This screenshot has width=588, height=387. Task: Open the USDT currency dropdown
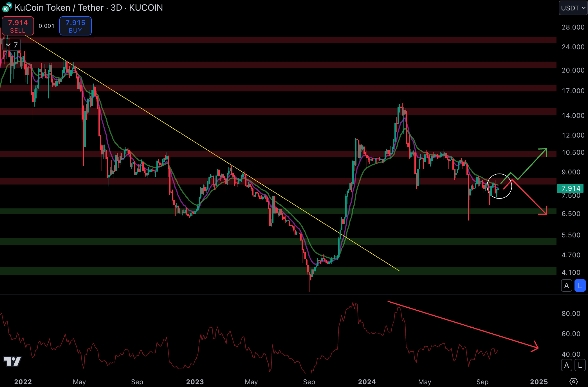pyautogui.click(x=573, y=8)
